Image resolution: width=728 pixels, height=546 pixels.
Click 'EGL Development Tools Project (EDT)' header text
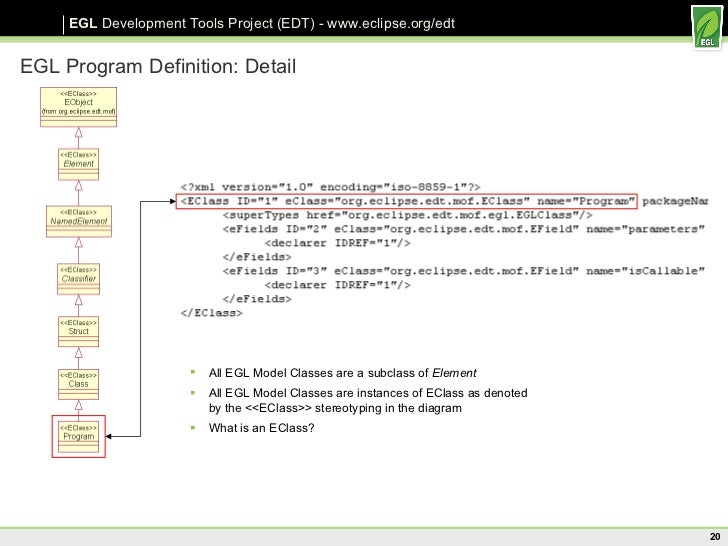tap(192, 23)
